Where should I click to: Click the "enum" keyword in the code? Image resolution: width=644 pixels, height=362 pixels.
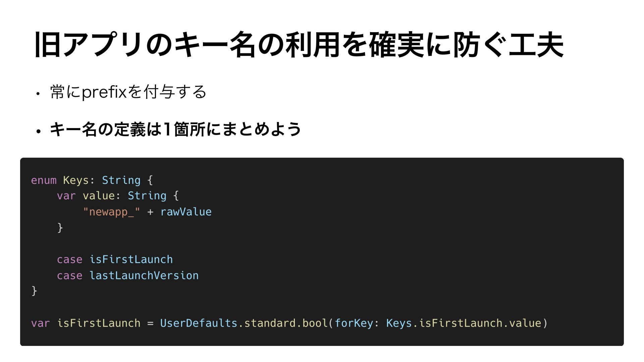44,180
